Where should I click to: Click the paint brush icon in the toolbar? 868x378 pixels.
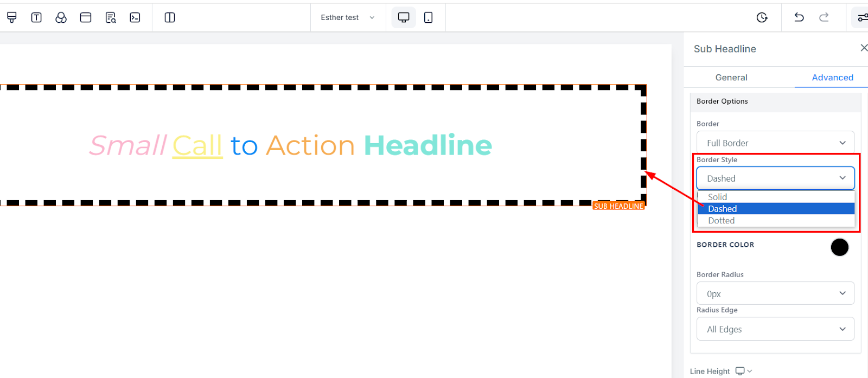[11, 17]
